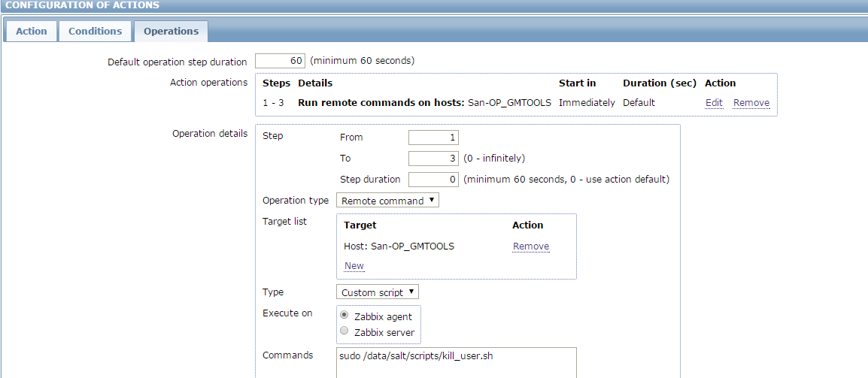The image size is (868, 378).
Task: Click the Configuration of Actions header bar
Action: [x=434, y=5]
